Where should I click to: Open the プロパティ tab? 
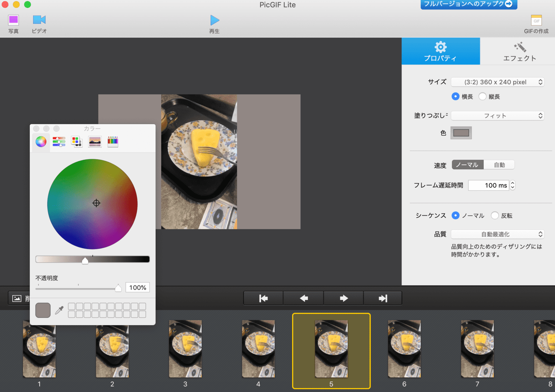pyautogui.click(x=440, y=52)
